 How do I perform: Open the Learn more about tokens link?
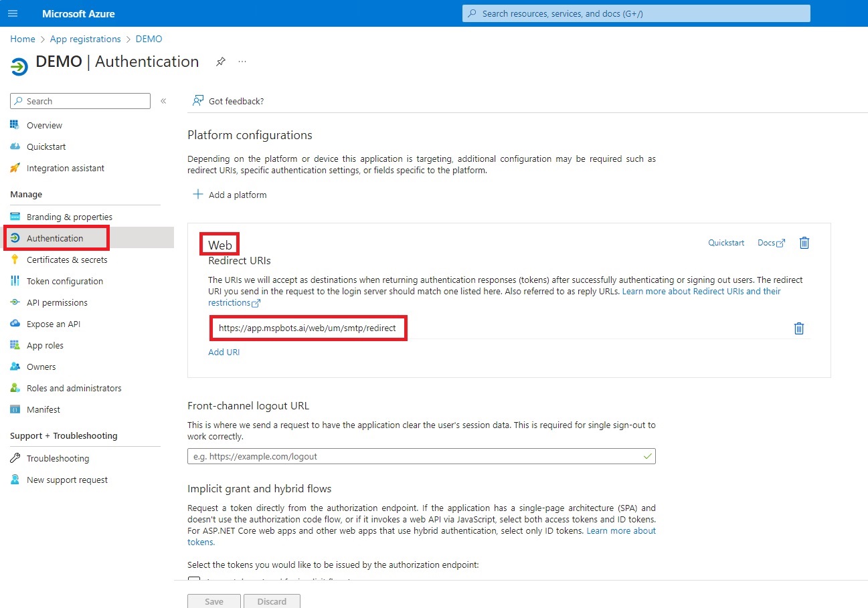pyautogui.click(x=622, y=531)
